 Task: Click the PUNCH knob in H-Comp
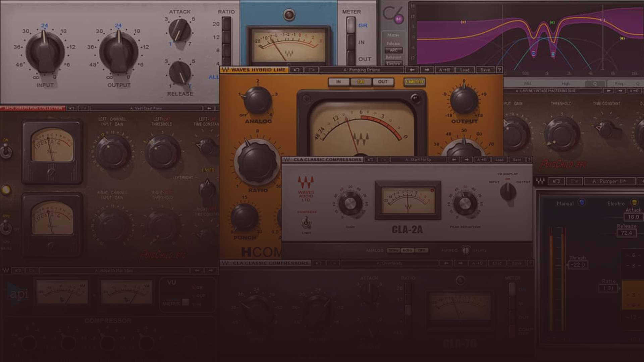pyautogui.click(x=245, y=218)
